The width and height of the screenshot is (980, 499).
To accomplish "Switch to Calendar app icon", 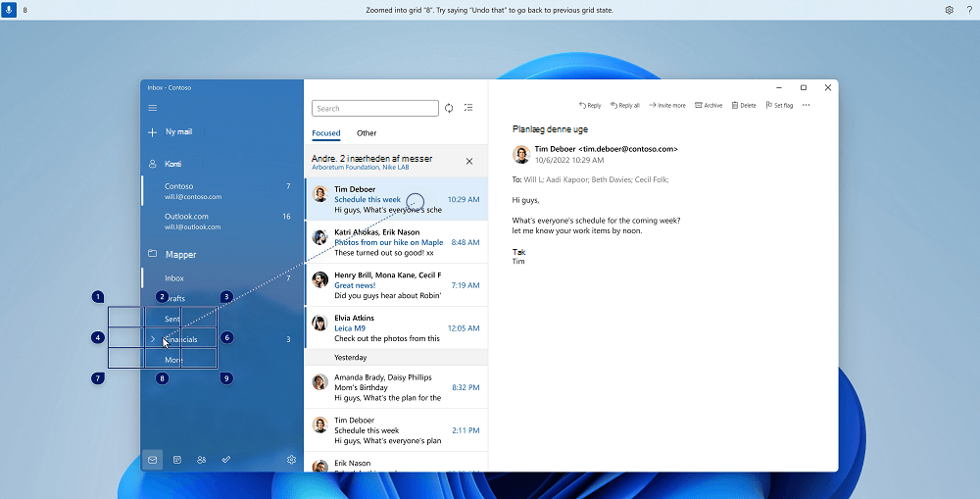I will tap(177, 460).
